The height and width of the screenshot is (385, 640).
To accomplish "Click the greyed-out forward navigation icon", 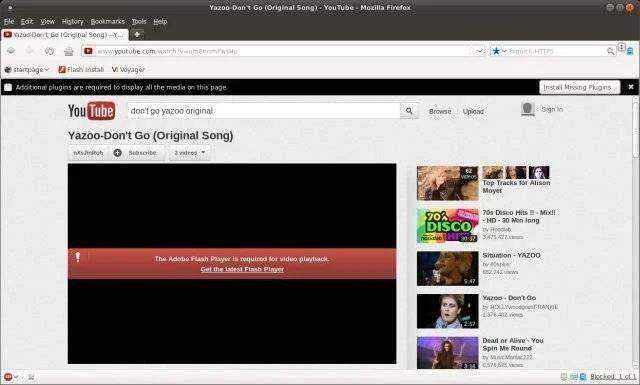I will tap(30, 51).
